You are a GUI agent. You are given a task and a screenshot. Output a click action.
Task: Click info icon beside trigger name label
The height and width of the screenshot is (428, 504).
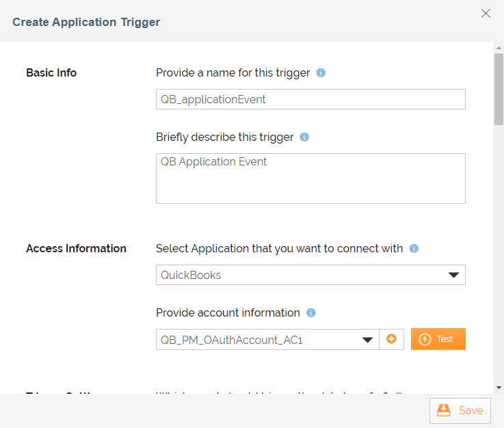tap(321, 73)
